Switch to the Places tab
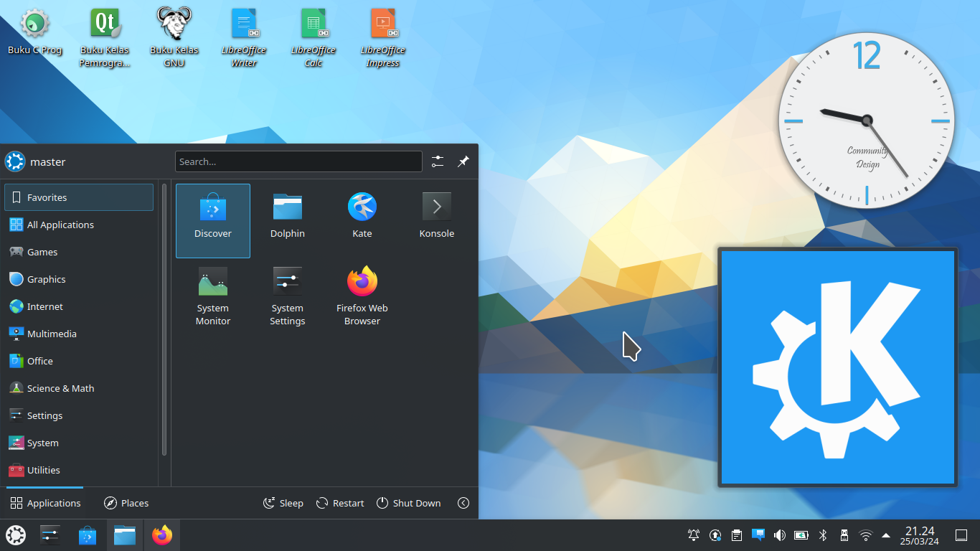Viewport: 980px width, 551px height. pyautogui.click(x=126, y=503)
